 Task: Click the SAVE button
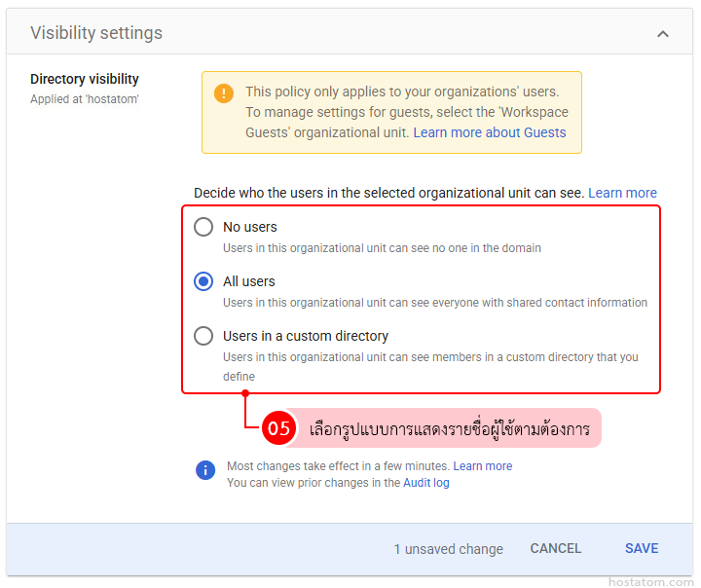(x=642, y=548)
